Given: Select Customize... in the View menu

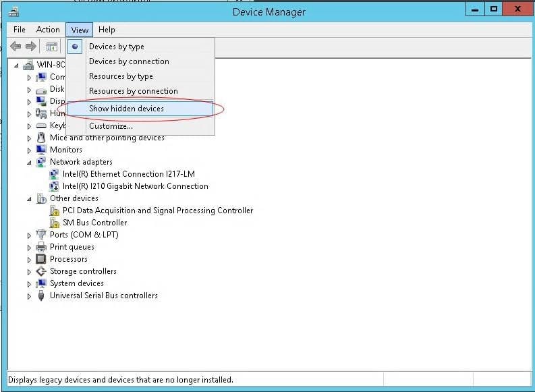Looking at the screenshot, I should tap(111, 126).
